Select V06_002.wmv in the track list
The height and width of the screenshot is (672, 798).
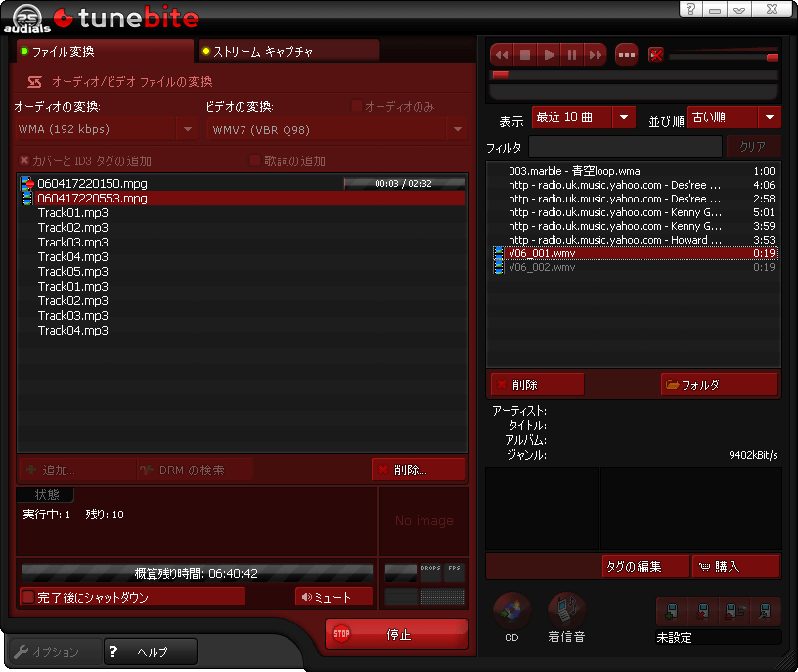pyautogui.click(x=634, y=267)
